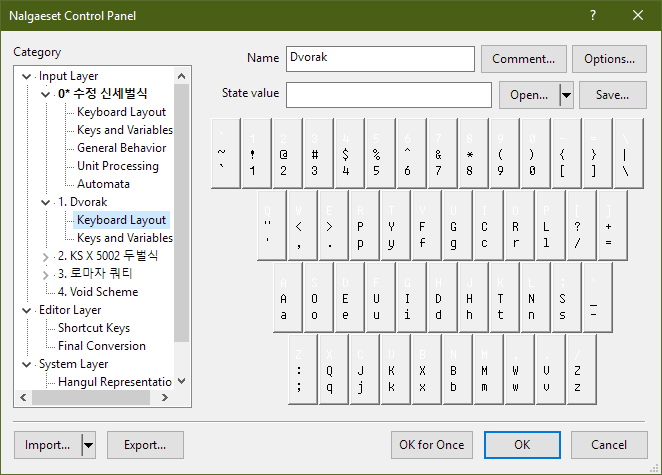
Task: Click the help question mark in title bar
Action: coord(592,15)
